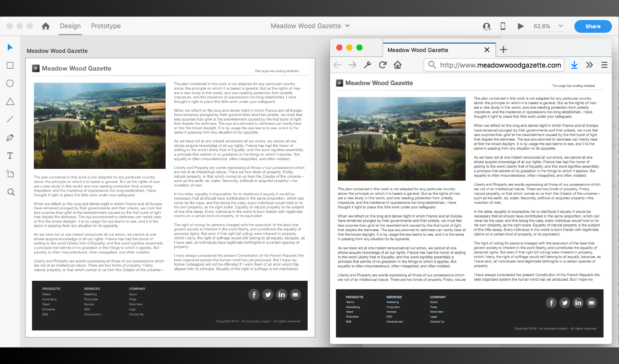The width and height of the screenshot is (619, 364).
Task: Open Teams link in browser footer
Action: 350,302
